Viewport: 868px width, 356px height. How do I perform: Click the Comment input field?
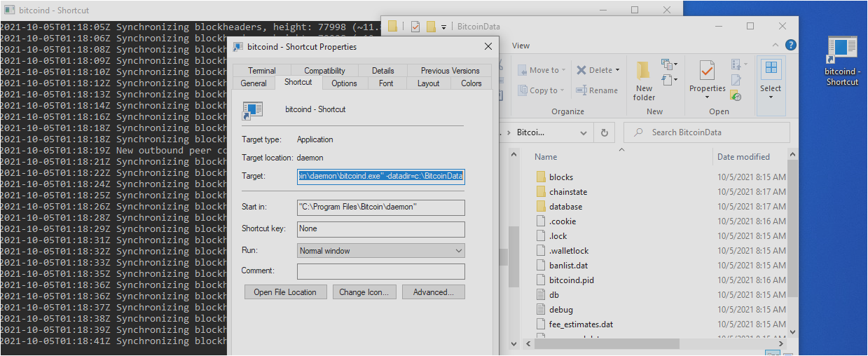tap(381, 271)
